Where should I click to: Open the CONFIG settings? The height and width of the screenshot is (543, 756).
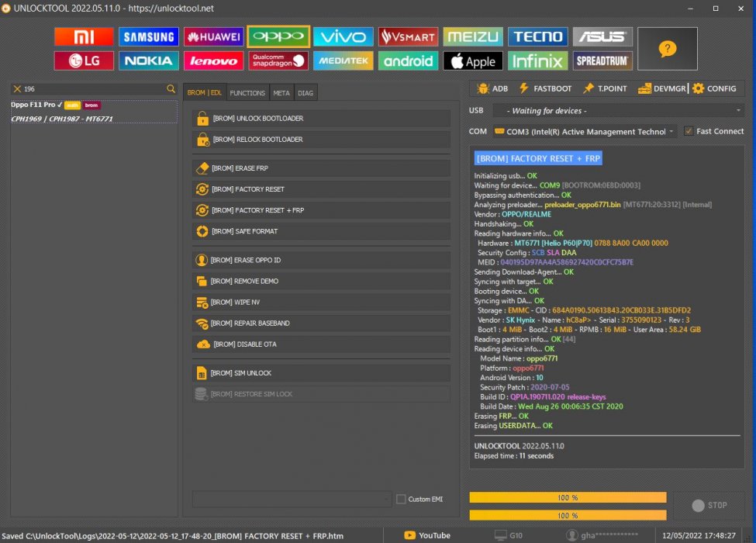point(715,88)
